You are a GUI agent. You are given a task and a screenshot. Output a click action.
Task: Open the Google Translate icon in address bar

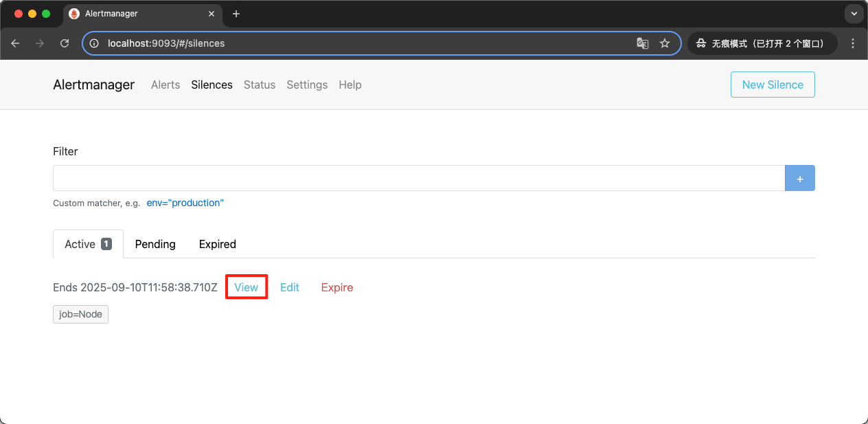click(x=642, y=43)
